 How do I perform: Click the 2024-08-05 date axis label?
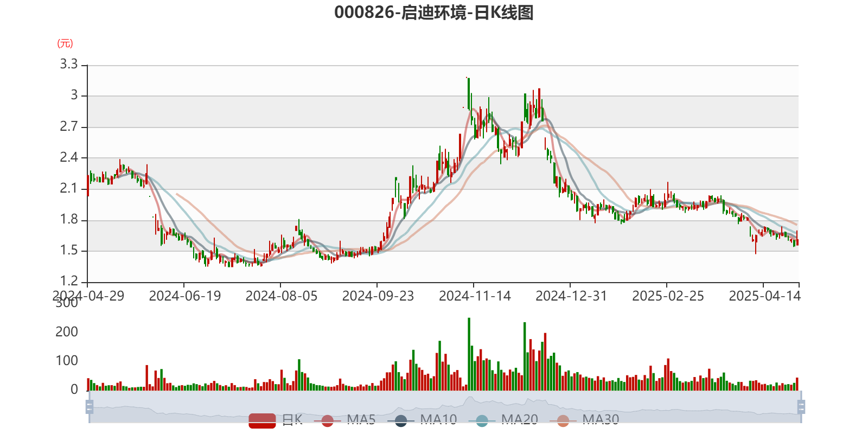pyautogui.click(x=282, y=296)
